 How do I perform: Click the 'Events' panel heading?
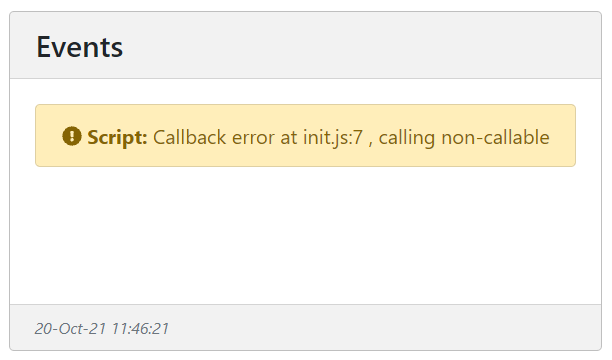pos(80,47)
